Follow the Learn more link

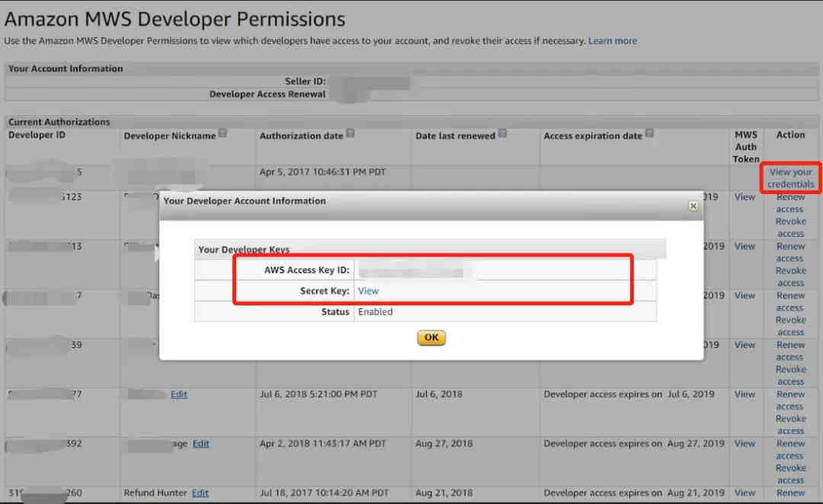612,40
